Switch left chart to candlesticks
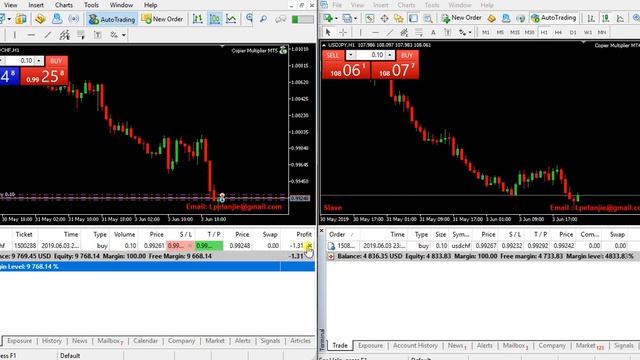Screen dimensions: 640x360 pos(215,19)
